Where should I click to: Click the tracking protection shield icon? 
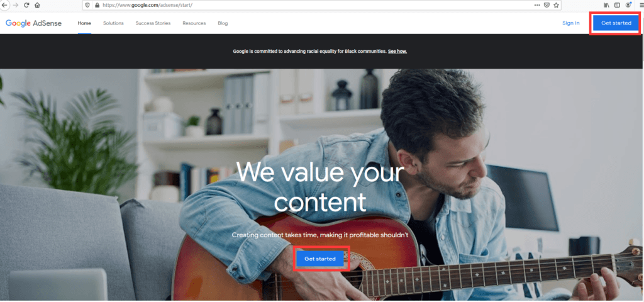pos(87,5)
